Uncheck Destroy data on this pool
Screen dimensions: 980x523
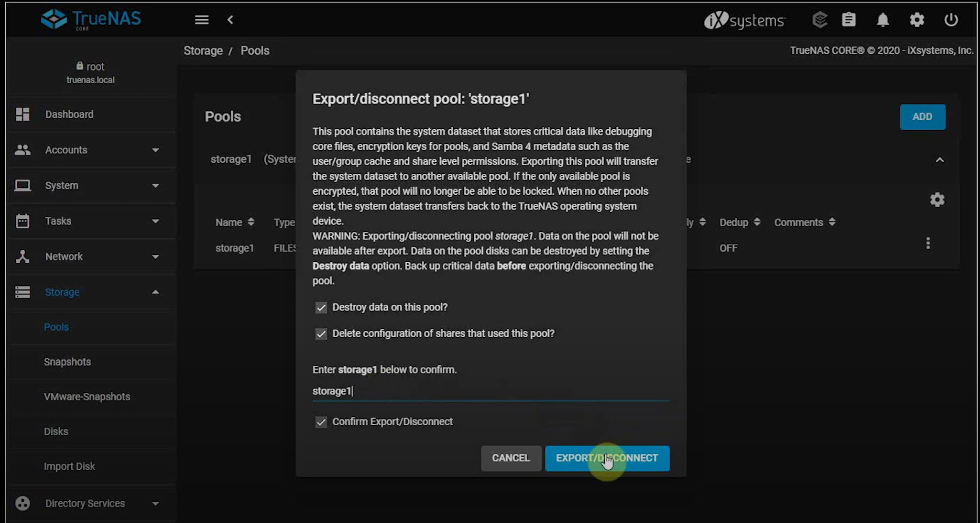[321, 308]
